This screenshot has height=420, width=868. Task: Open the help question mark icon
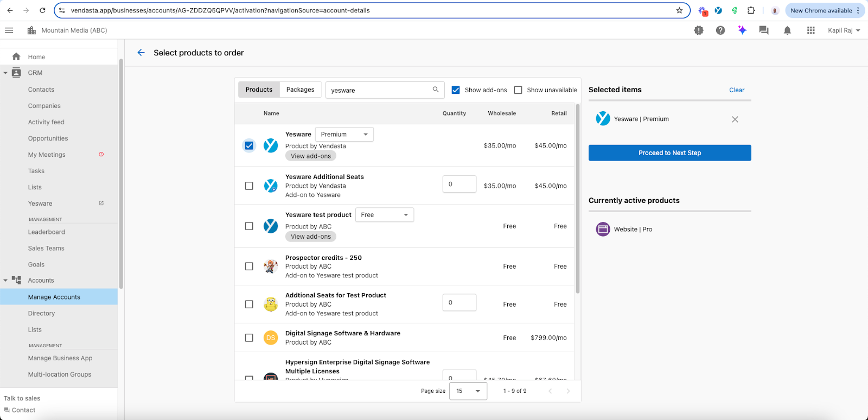click(x=720, y=30)
